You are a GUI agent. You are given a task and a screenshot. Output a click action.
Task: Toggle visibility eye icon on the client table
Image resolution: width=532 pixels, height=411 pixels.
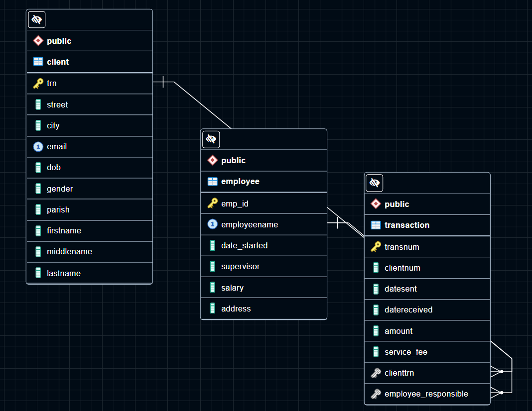(x=36, y=19)
